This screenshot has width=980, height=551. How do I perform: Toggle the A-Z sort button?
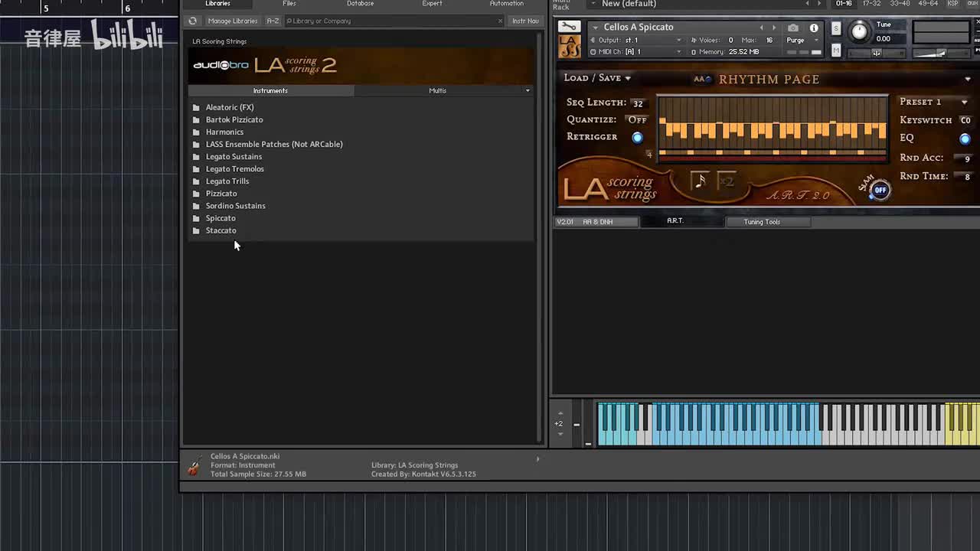click(x=273, y=21)
